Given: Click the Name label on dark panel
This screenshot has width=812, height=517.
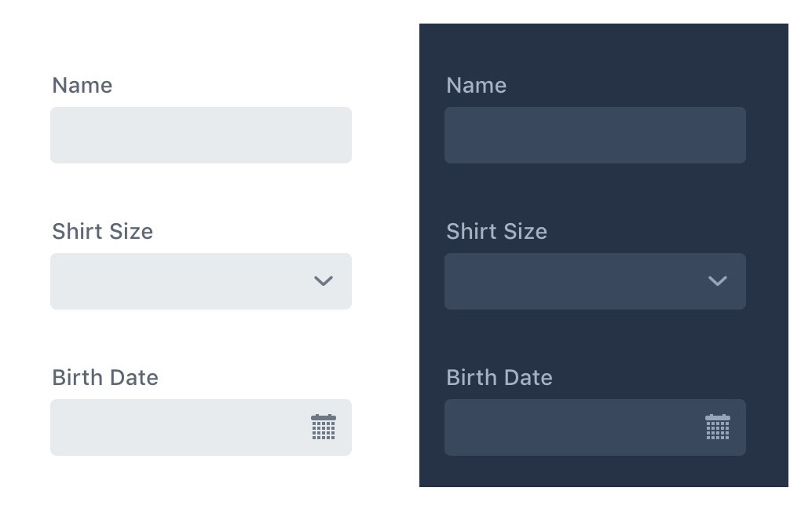Looking at the screenshot, I should pyautogui.click(x=477, y=86).
